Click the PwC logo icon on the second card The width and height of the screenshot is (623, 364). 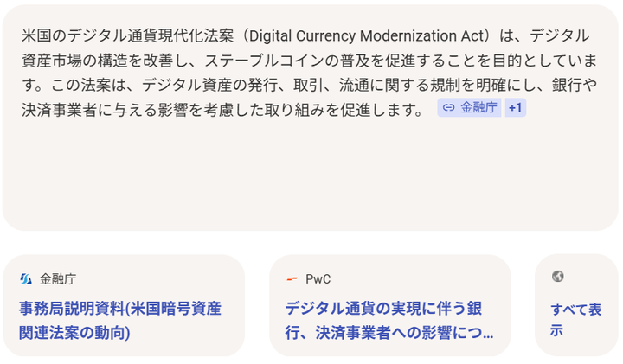point(292,278)
